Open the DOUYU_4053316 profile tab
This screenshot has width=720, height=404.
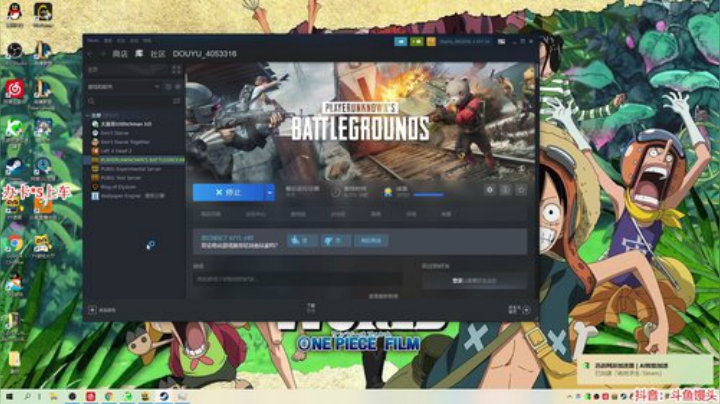tap(204, 54)
